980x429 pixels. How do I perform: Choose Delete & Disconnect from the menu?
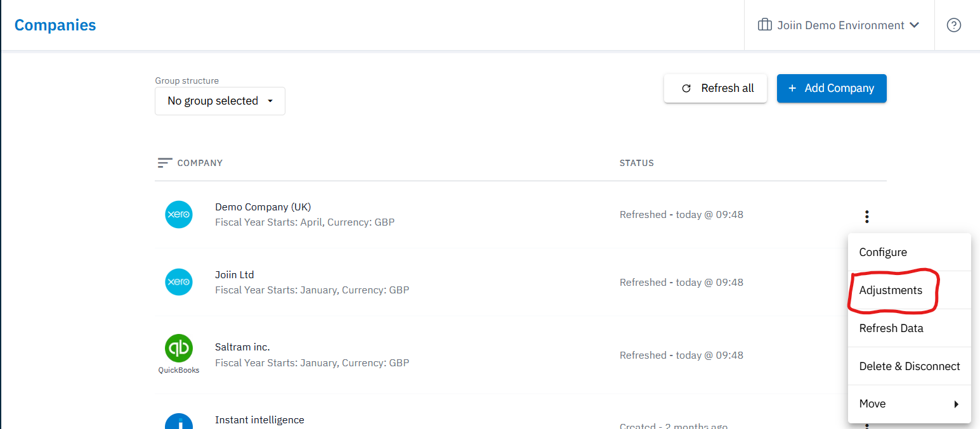point(910,366)
